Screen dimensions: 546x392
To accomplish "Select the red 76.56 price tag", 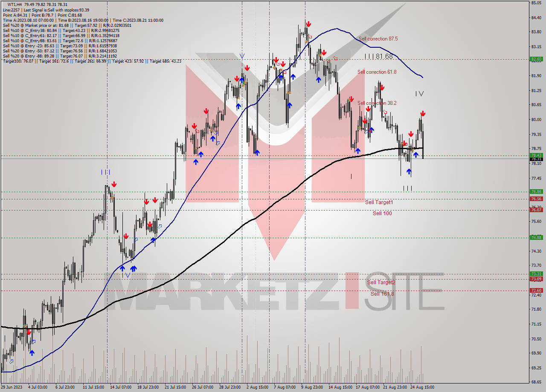I will (536, 199).
